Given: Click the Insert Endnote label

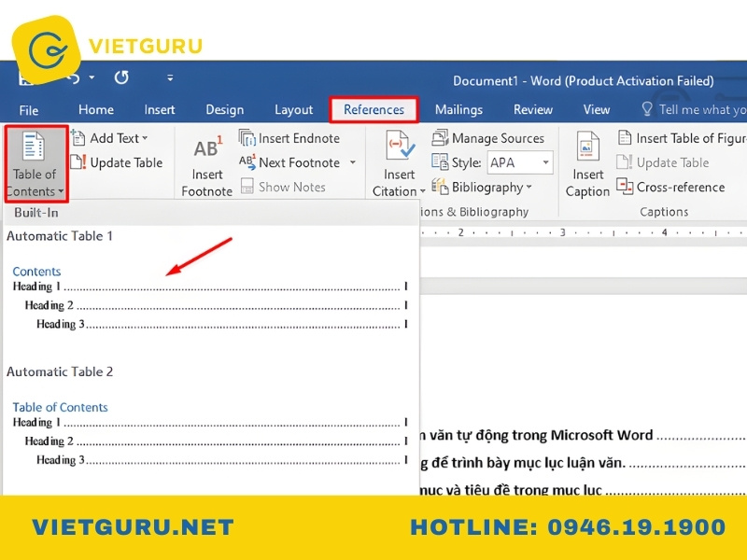Looking at the screenshot, I should pos(299,138).
